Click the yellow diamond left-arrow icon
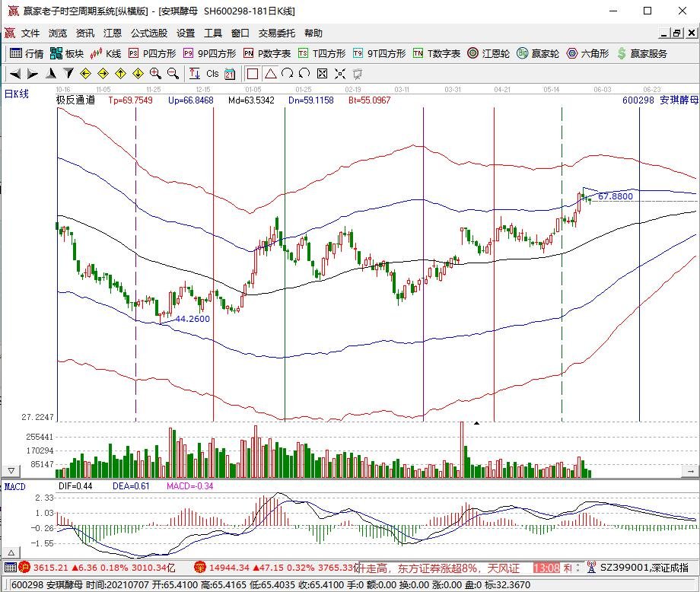 [x=86, y=73]
